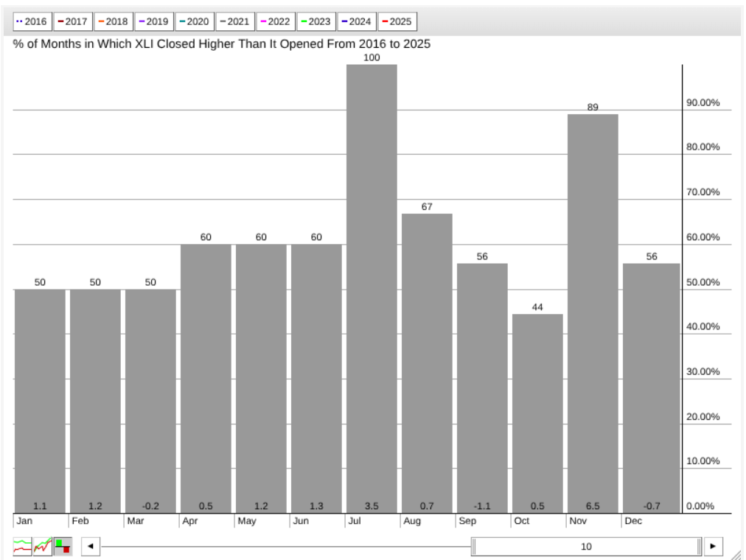Click the 60 value above the Apr bar
746x560 pixels.
click(206, 237)
